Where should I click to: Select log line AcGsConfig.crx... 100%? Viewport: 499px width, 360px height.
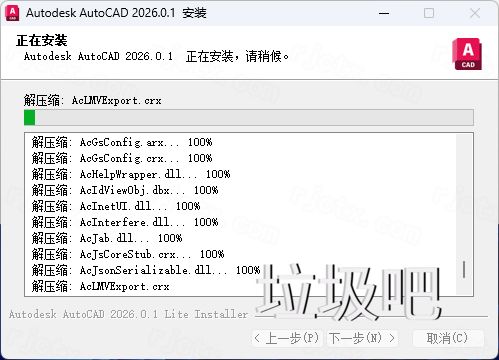tap(122, 158)
